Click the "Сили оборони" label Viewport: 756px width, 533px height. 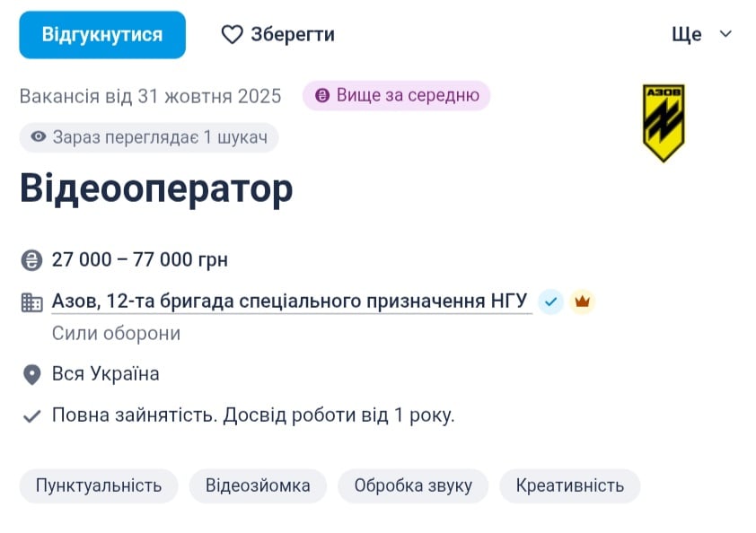(112, 332)
